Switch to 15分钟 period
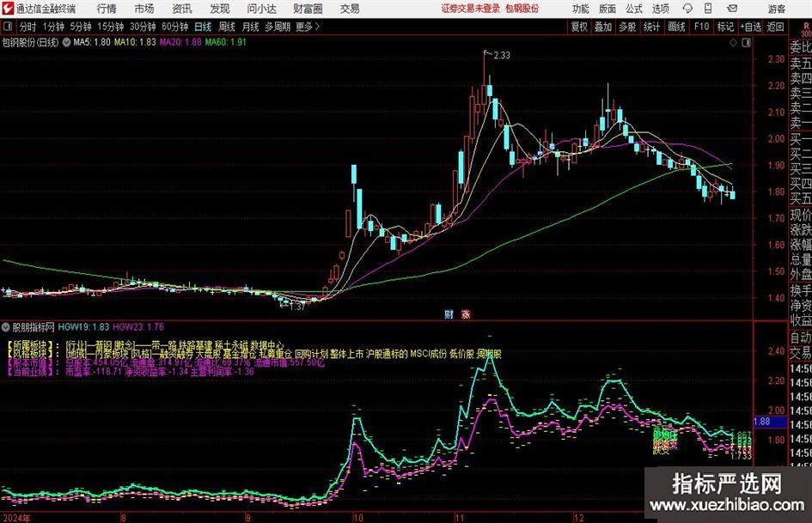Viewport: 812px width, 523px height. tap(110, 27)
